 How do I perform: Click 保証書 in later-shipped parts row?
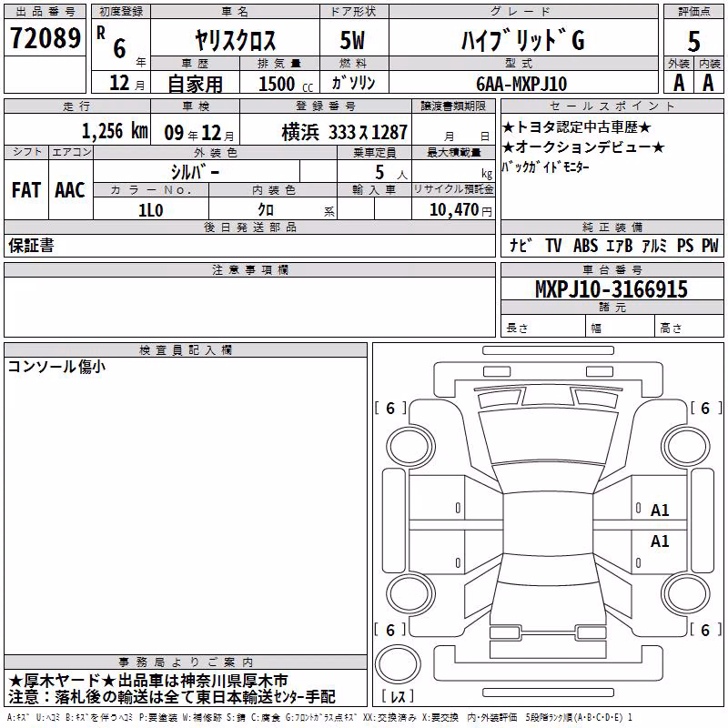(x=31, y=246)
